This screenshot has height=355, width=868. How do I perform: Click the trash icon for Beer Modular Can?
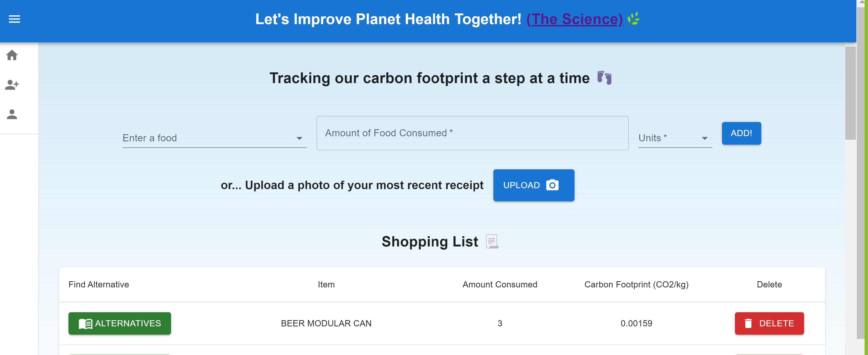click(x=748, y=323)
